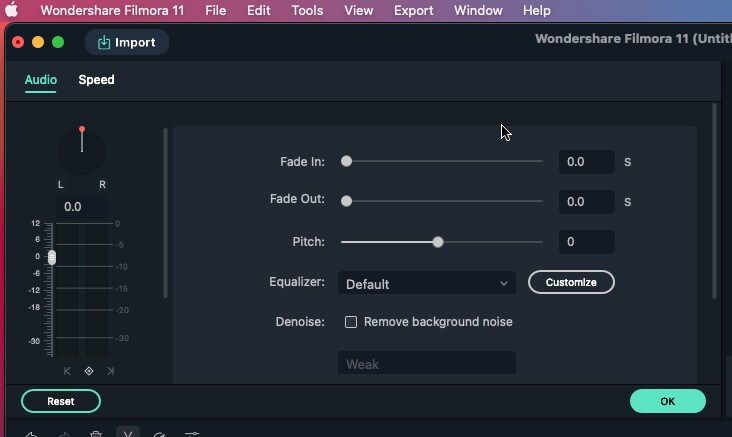Click the audio settings panel vertical scrollbar
Viewport: 732px width, 437px height.
(714, 201)
